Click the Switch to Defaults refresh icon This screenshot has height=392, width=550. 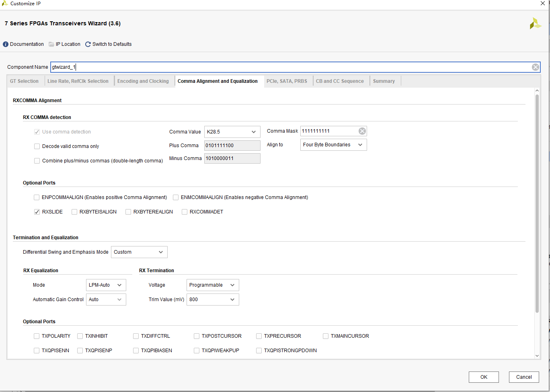tap(88, 44)
